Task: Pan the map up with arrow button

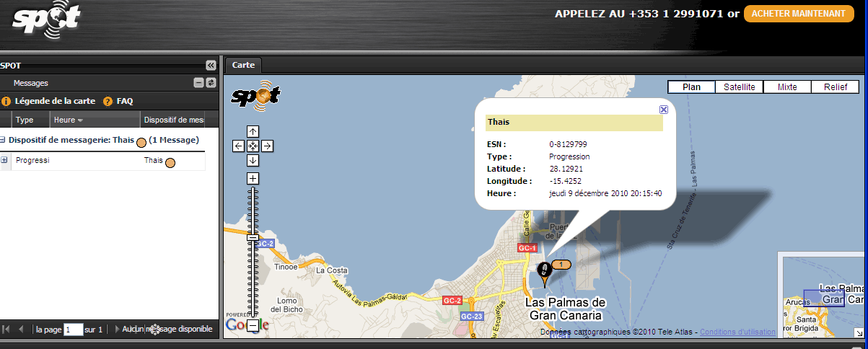Action: (253, 131)
